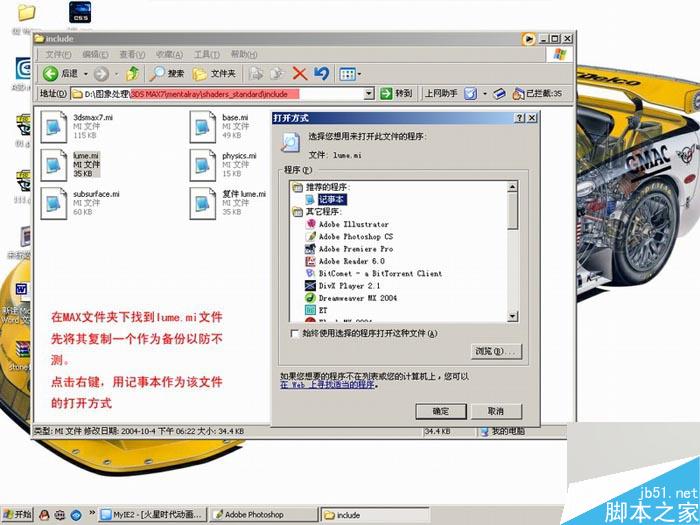
Task: Open the 帮助(H) menu
Action: tap(244, 54)
